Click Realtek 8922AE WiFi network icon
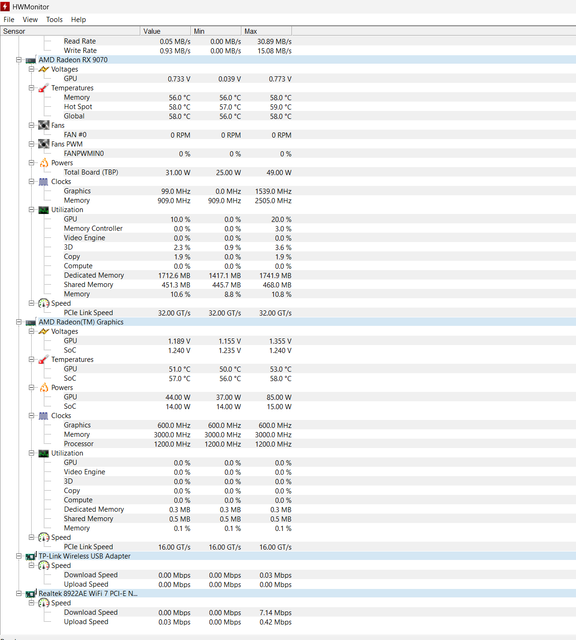 tap(31, 594)
